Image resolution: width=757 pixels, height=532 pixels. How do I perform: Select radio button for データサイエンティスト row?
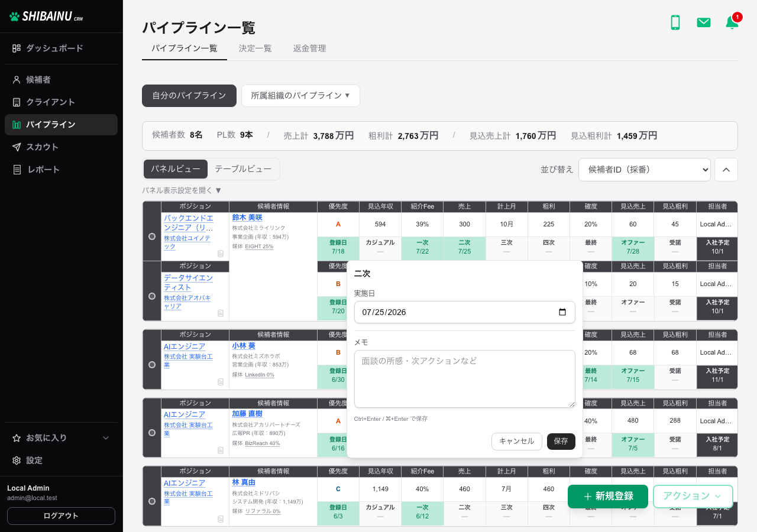[x=152, y=296]
